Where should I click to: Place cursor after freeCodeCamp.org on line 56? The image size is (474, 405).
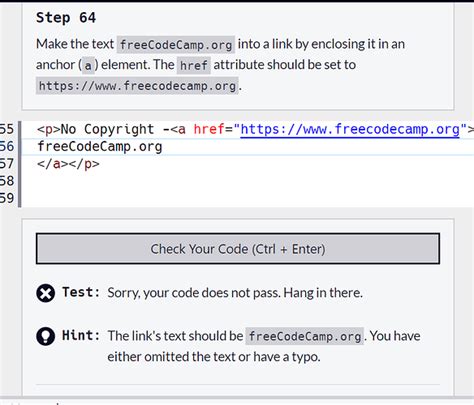163,147
